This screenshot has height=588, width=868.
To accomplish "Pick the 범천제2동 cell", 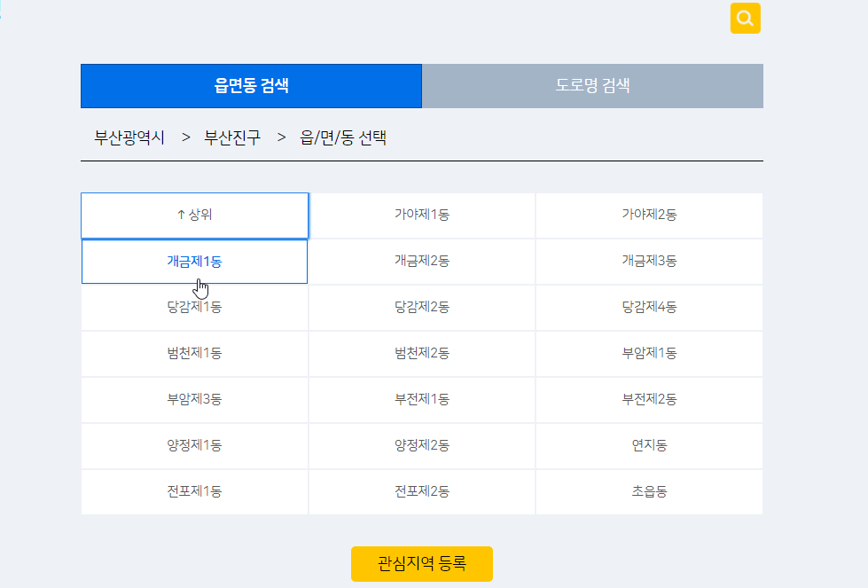I will point(422,354).
